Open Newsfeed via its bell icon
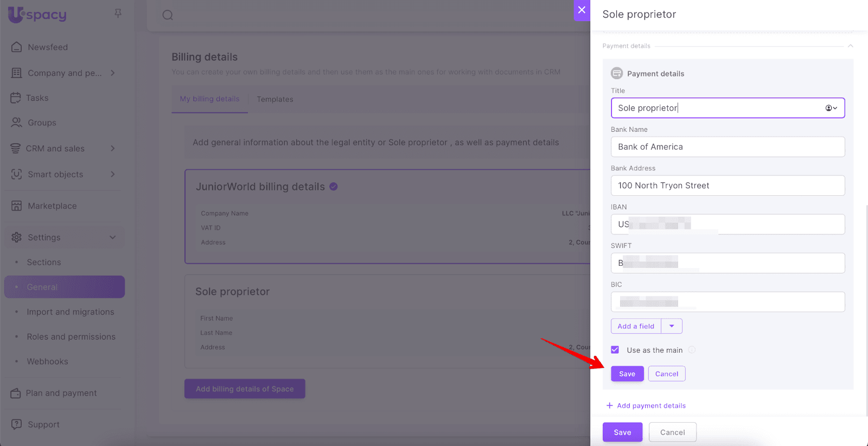Screen dimensions: 868x446 click(17, 47)
